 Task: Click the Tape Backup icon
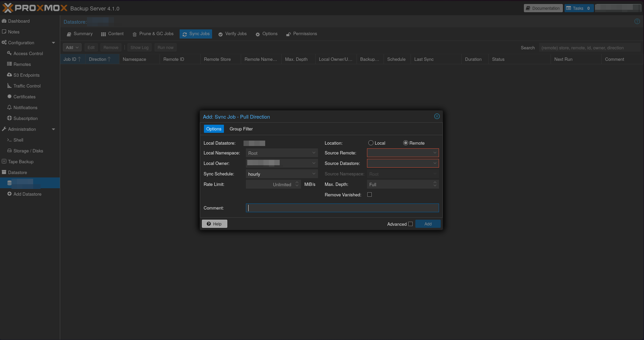[x=4, y=161]
